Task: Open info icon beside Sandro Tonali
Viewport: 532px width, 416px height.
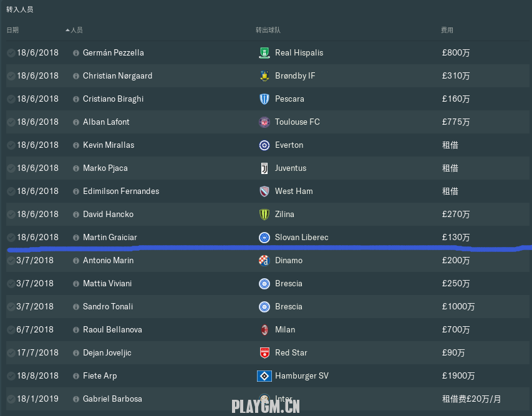Action: pyautogui.click(x=76, y=307)
